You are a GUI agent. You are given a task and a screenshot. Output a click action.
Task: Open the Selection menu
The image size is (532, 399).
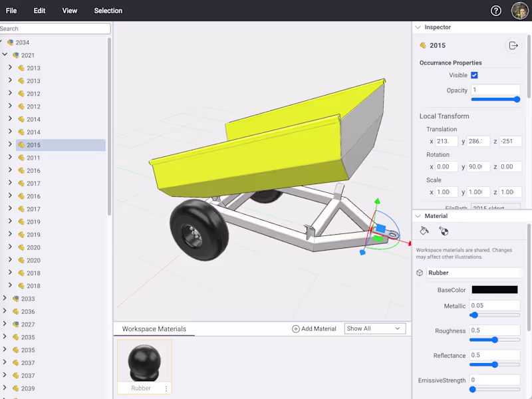click(108, 11)
